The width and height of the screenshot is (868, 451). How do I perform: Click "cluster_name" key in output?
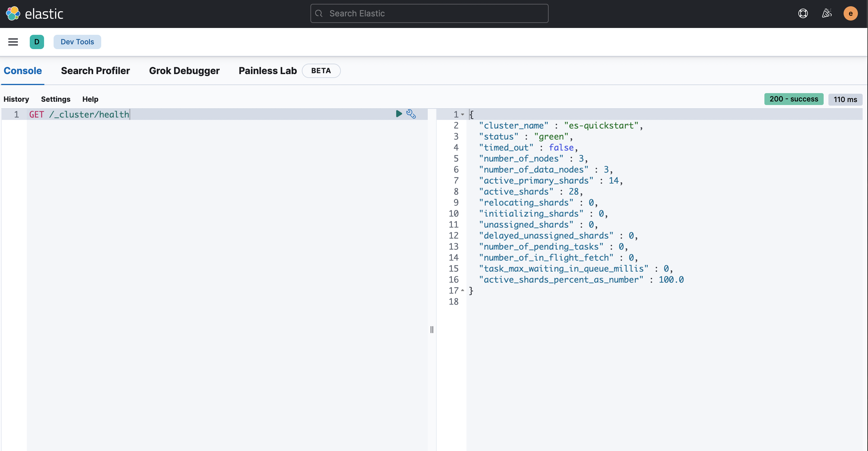click(x=514, y=126)
